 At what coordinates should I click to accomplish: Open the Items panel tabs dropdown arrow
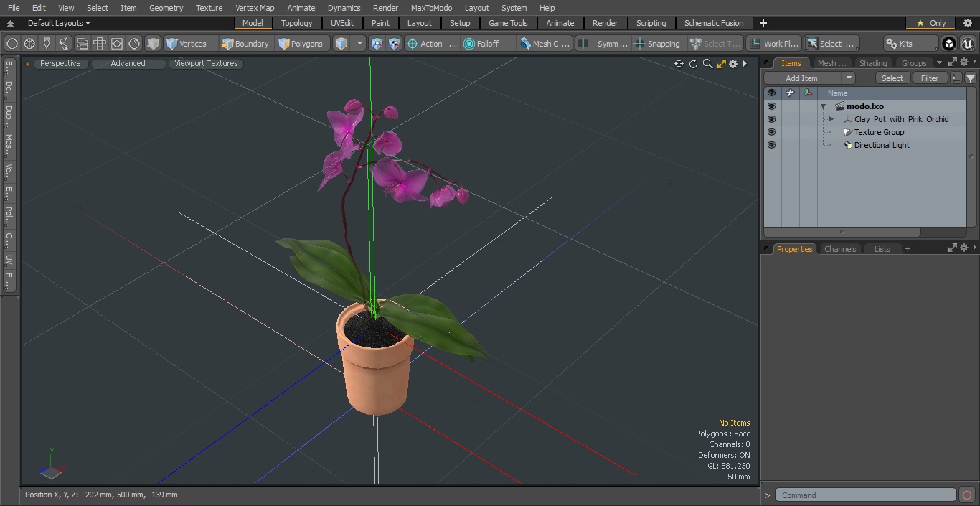[939, 63]
